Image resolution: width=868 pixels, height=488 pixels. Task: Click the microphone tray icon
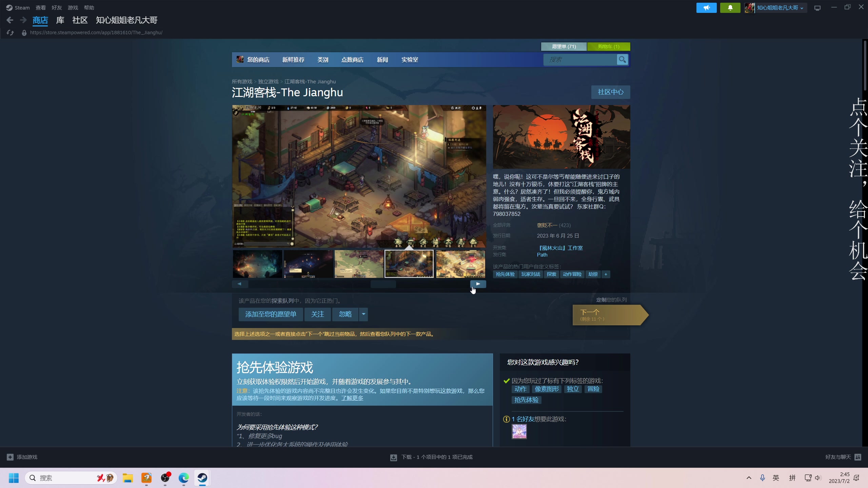point(763,478)
